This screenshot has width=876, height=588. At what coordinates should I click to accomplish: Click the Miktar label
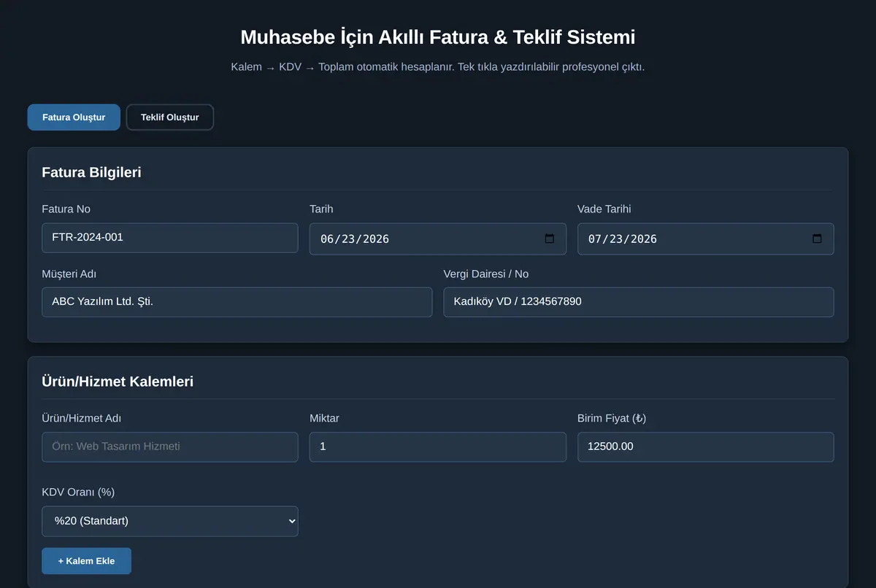(x=324, y=419)
